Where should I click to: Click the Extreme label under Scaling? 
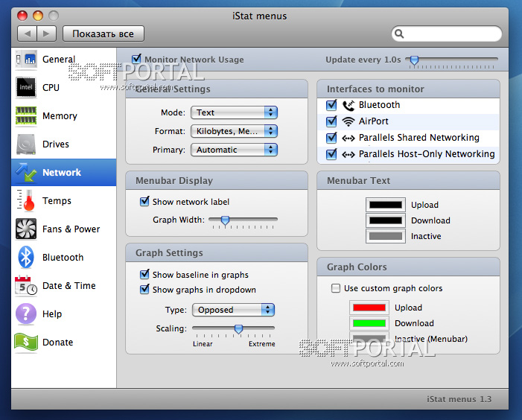(262, 344)
